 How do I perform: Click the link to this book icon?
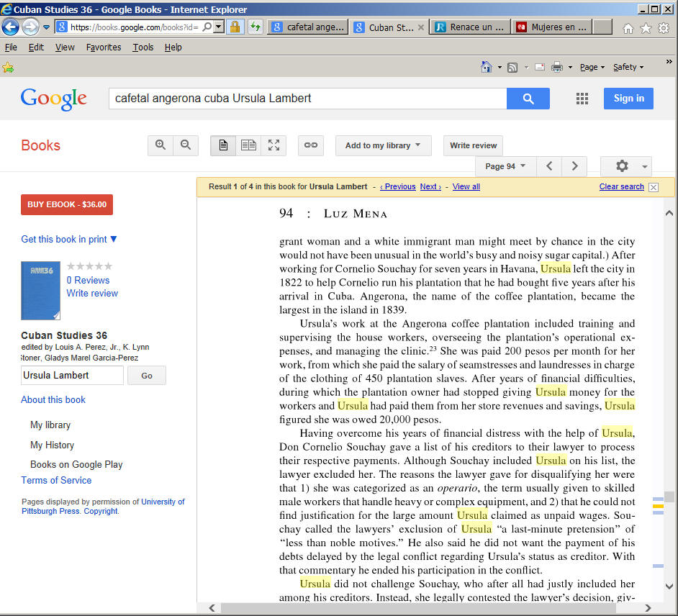(x=311, y=145)
